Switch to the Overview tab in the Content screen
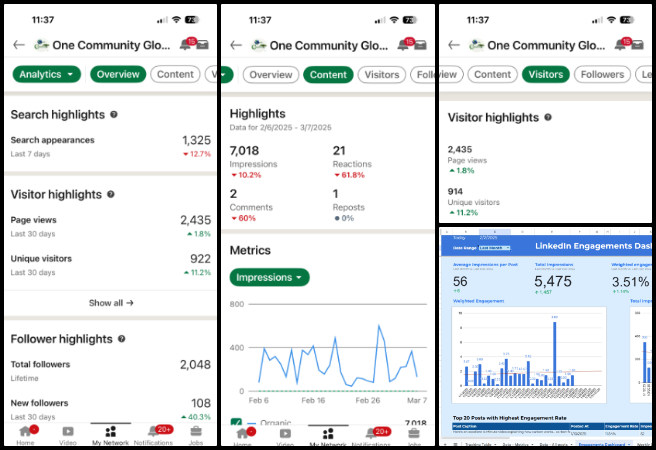Screen dimensions: 656x450 271,75
